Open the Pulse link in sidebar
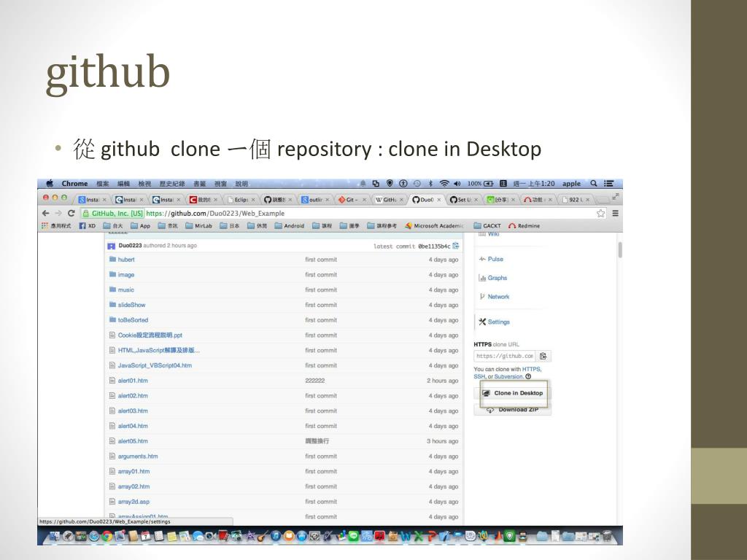Screen dimensions: 747x560 click(x=495, y=259)
